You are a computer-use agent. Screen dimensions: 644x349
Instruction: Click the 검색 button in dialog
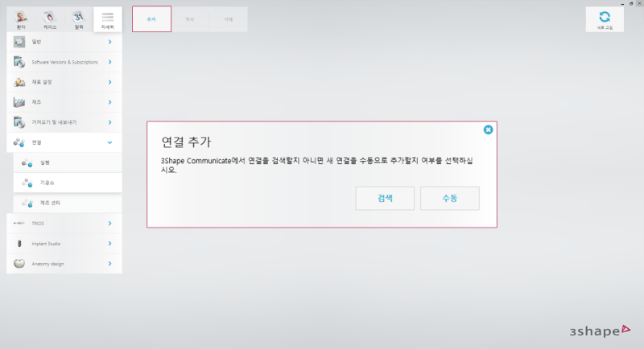click(385, 199)
